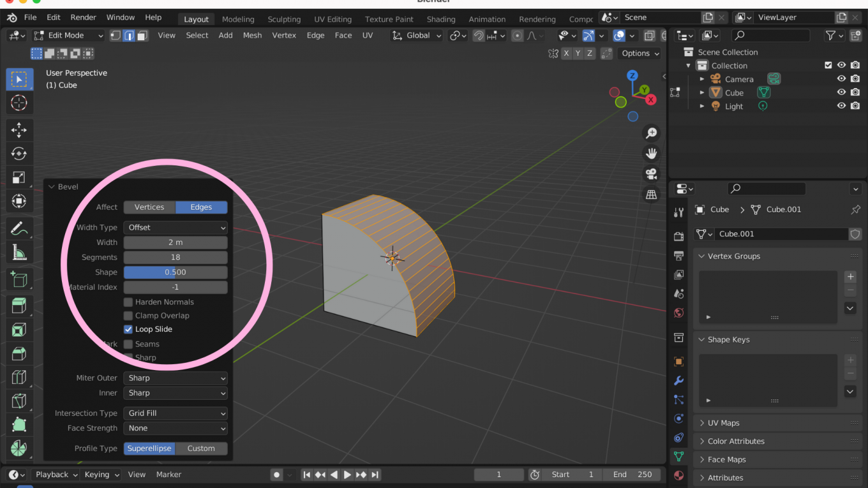Image resolution: width=868 pixels, height=488 pixels.
Task: Expand the Camera item in the outliner
Action: click(x=702, y=78)
